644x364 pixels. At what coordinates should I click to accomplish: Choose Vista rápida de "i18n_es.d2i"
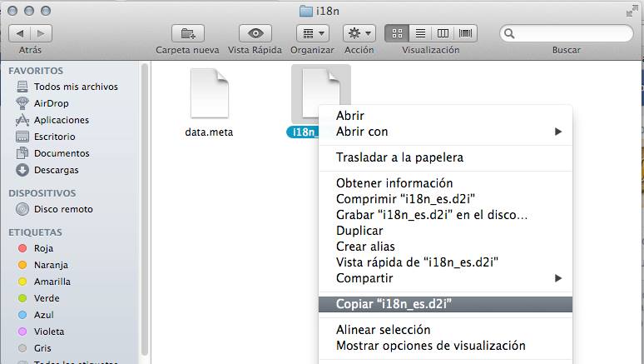pos(445,262)
